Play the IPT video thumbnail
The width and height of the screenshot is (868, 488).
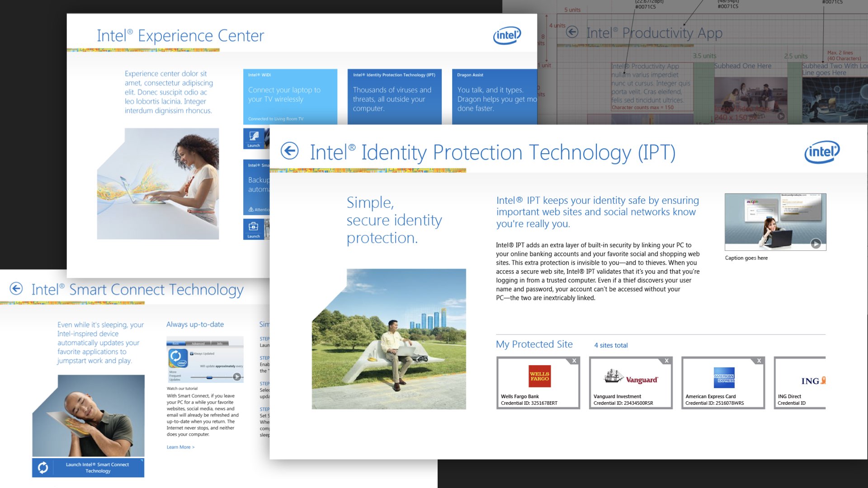pos(816,244)
